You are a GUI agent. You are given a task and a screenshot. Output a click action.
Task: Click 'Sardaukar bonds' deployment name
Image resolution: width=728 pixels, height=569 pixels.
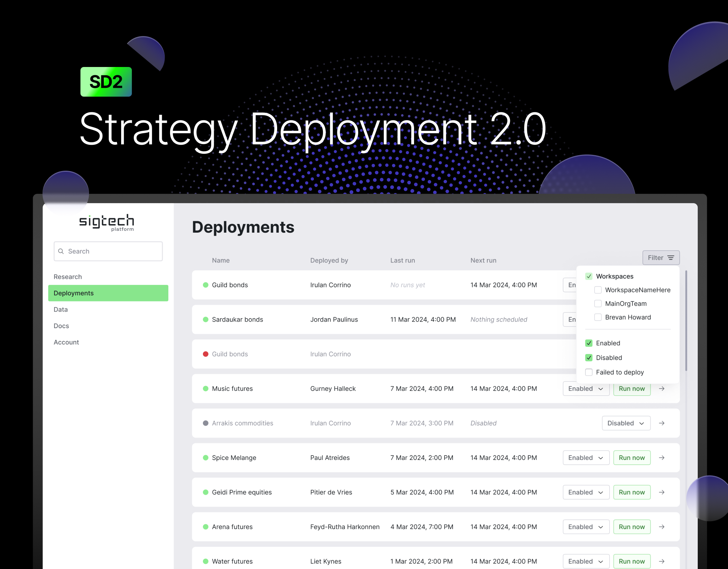pyautogui.click(x=238, y=319)
